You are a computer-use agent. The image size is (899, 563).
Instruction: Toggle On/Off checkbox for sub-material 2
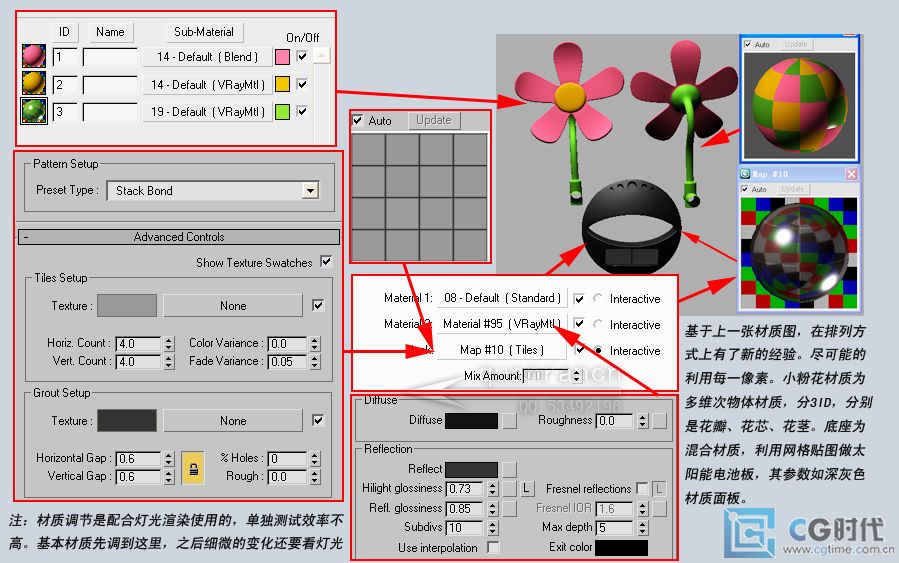pyautogui.click(x=302, y=84)
